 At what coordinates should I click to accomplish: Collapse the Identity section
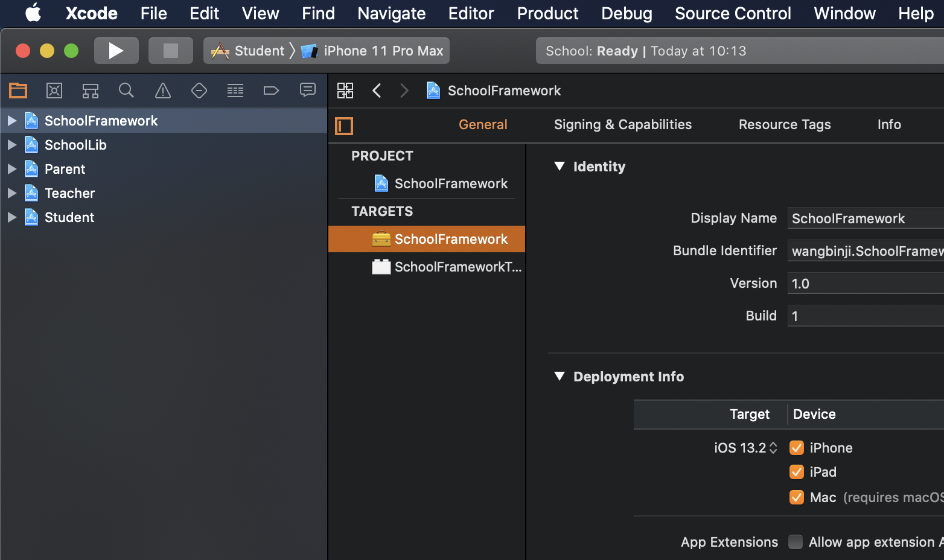(x=560, y=167)
